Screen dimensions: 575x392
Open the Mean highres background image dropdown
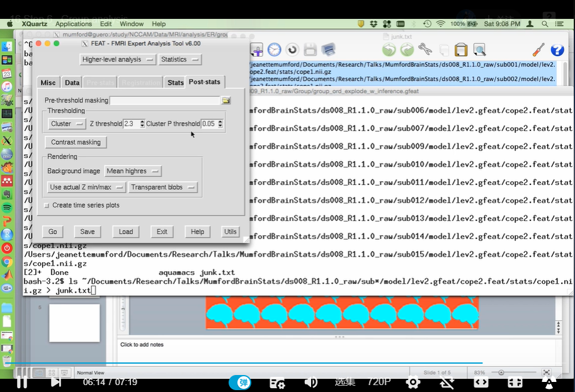coord(133,171)
